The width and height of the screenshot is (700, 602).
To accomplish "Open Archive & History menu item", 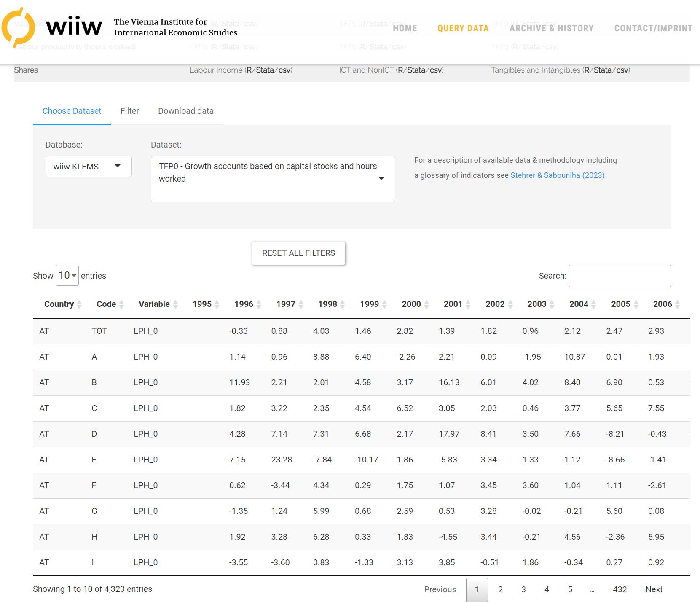I will pos(551,28).
